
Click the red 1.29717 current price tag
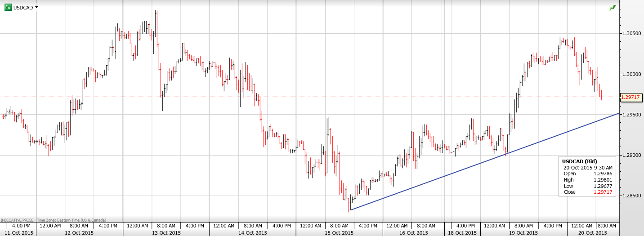(x=631, y=97)
